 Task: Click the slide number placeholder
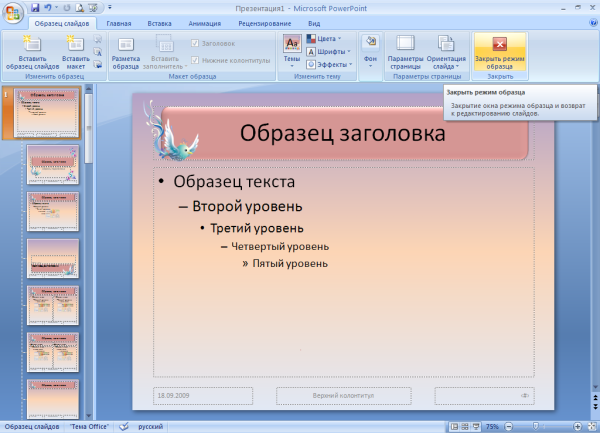[484, 396]
